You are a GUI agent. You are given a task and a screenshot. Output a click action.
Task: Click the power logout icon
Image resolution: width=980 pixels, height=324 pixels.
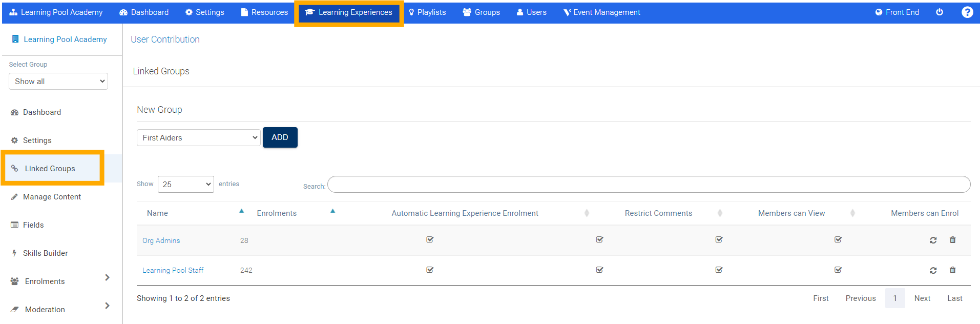(x=940, y=12)
